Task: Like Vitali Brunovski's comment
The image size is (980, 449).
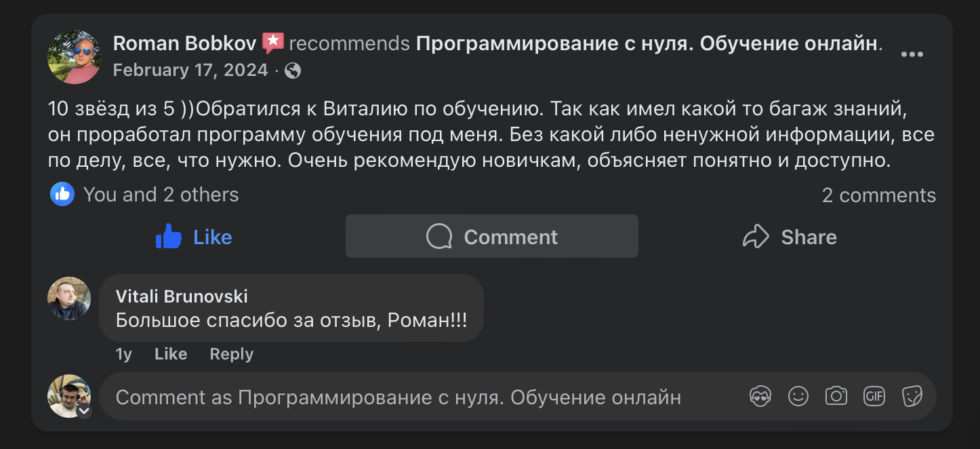Action: coord(171,353)
